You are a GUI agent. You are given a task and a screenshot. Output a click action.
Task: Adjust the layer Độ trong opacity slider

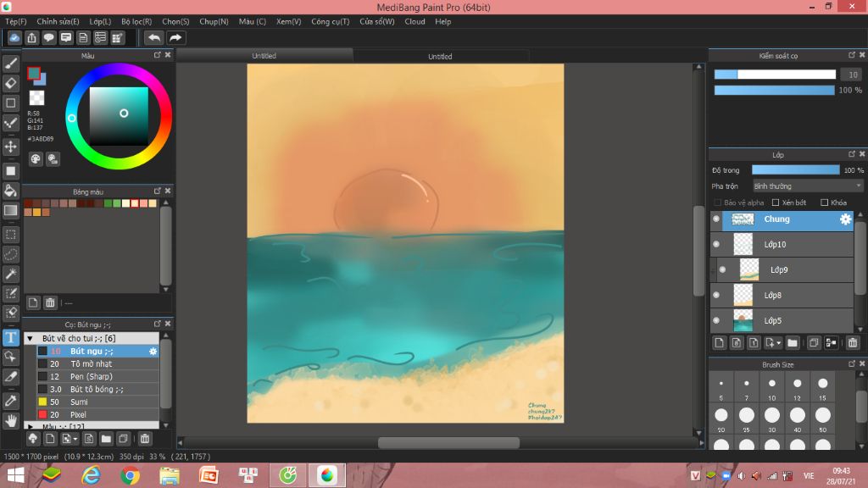(795, 169)
